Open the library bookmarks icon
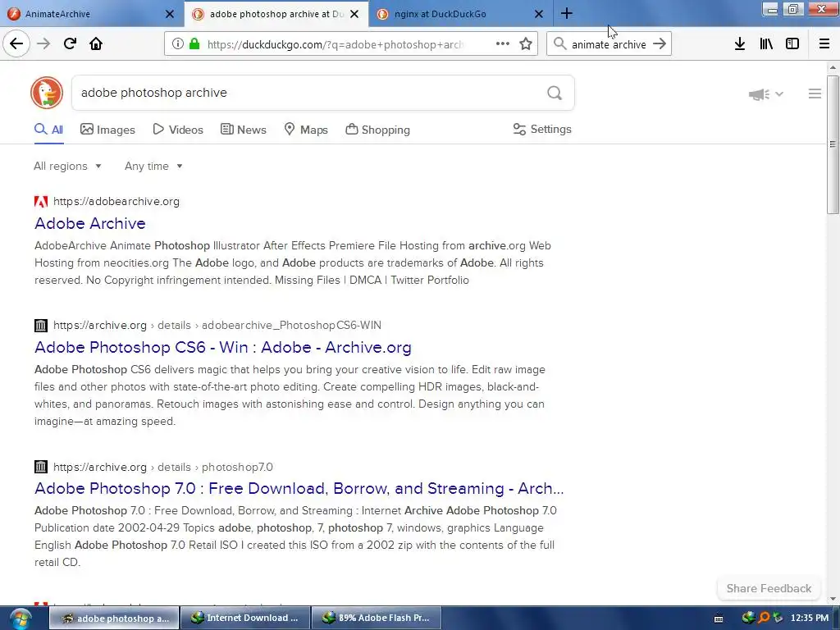Viewport: 840px width, 630px height. (766, 44)
